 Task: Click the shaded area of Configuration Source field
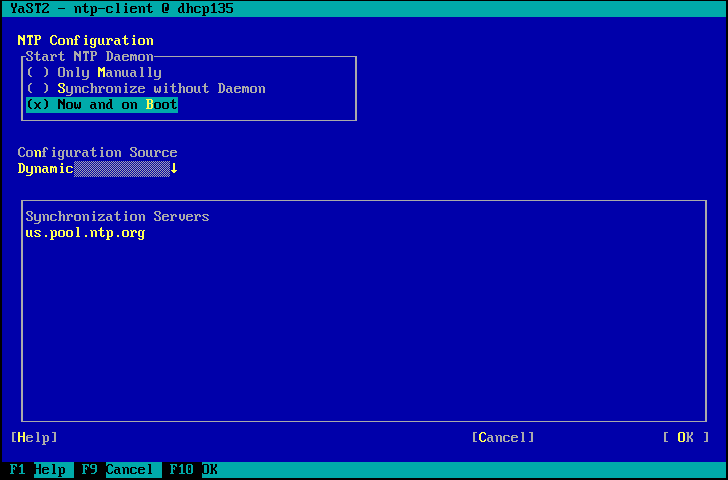point(122,169)
